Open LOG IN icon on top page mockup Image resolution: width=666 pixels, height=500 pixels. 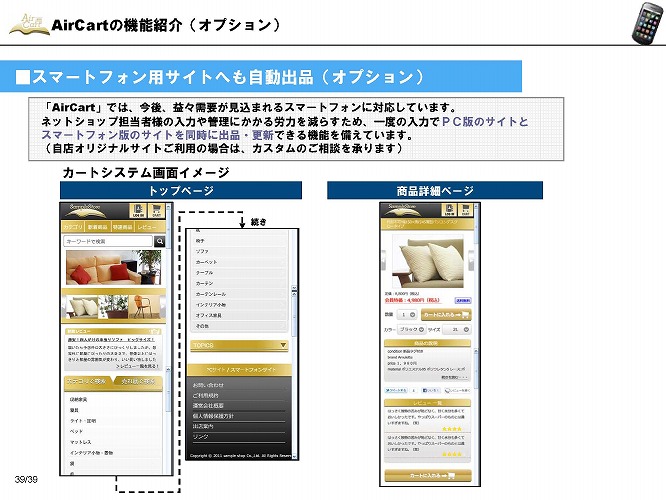click(x=138, y=211)
